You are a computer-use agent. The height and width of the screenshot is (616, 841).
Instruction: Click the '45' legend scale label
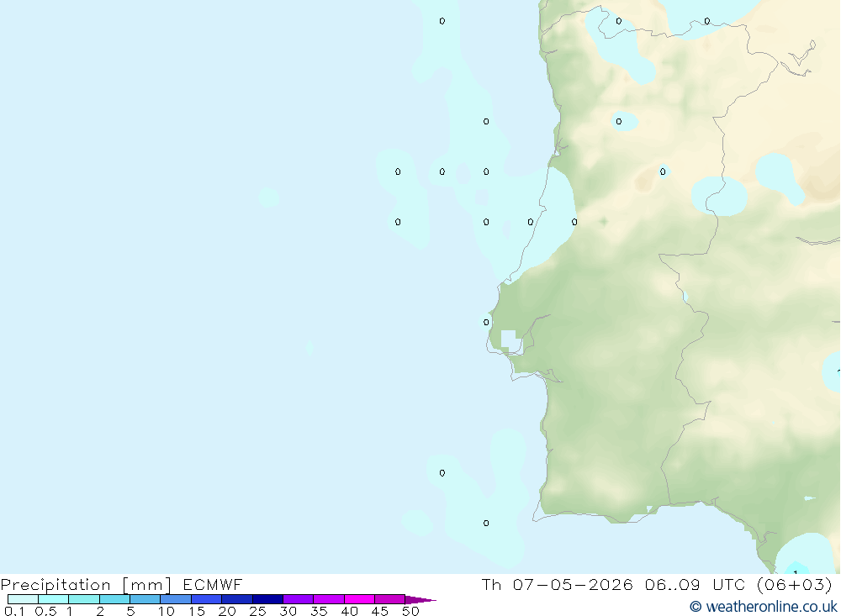380,611
